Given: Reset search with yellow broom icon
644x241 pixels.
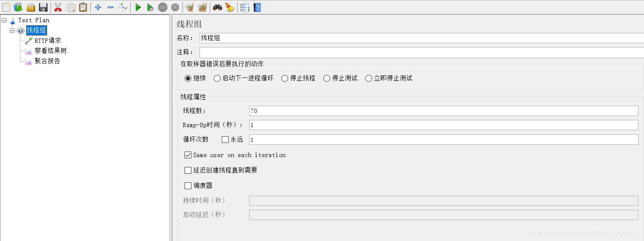Looking at the screenshot, I should coord(230,7).
